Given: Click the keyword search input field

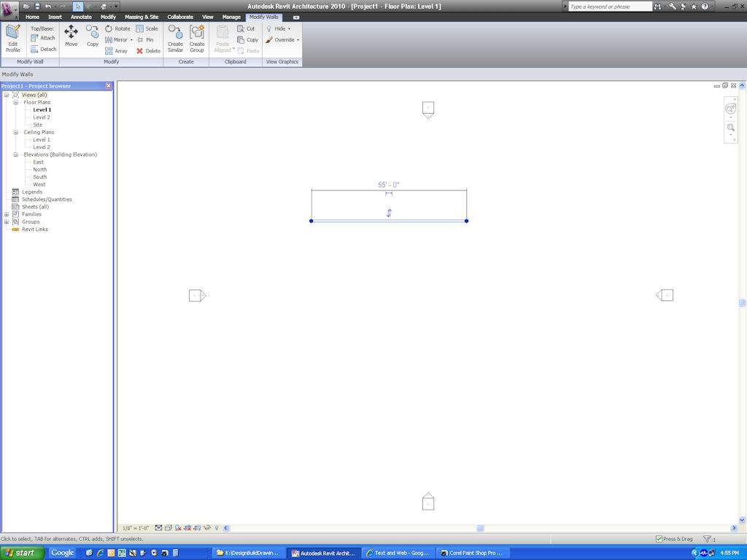Looking at the screenshot, I should point(610,7).
